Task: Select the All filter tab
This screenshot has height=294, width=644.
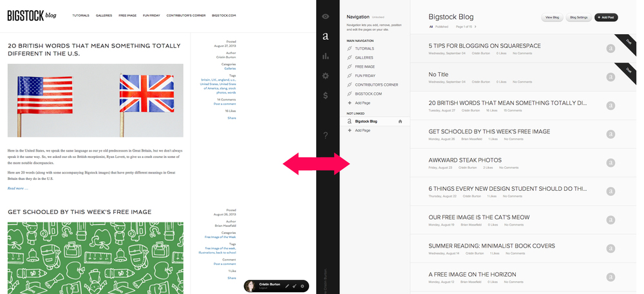Action: [x=431, y=26]
